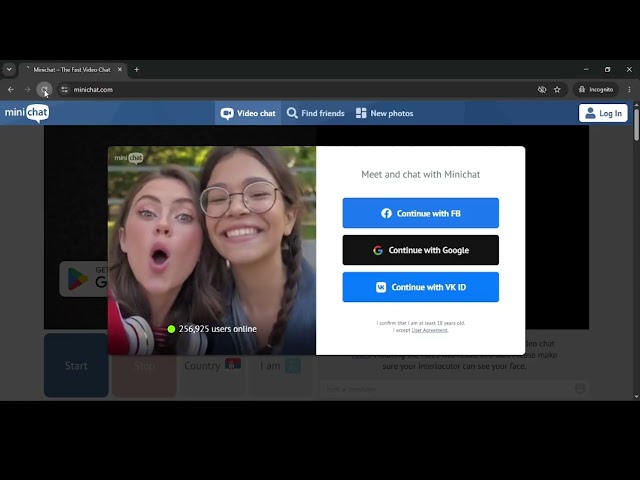Click the promo photo of two girls
This screenshot has height=480, width=640.
[212, 250]
